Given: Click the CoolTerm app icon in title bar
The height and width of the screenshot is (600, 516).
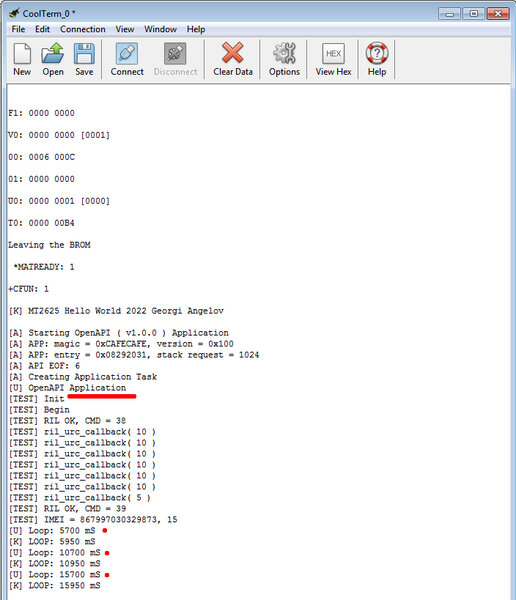Looking at the screenshot, I should click(x=14, y=13).
